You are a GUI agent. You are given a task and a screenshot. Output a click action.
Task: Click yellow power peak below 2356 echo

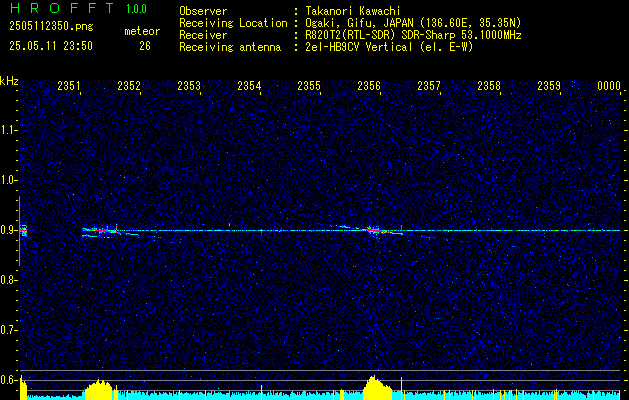[x=376, y=388]
